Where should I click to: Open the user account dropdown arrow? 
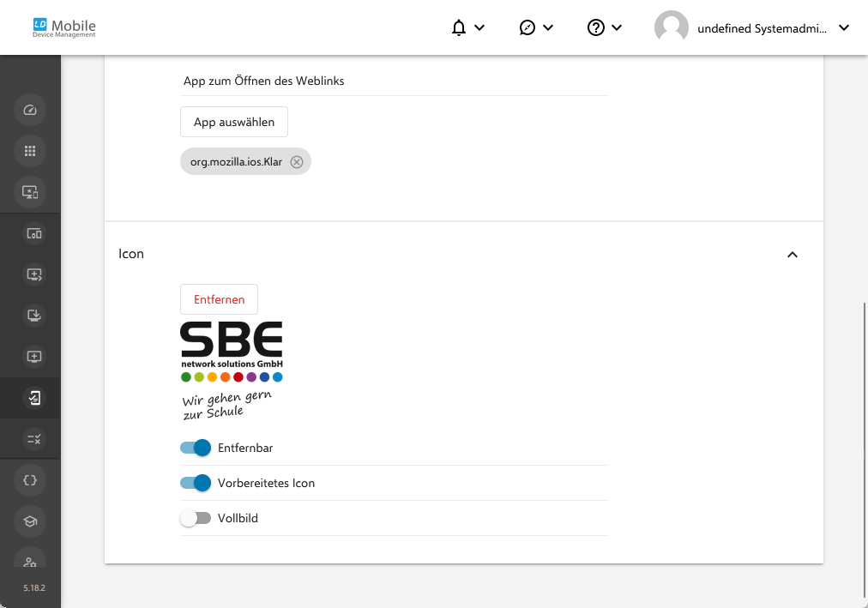(x=844, y=27)
